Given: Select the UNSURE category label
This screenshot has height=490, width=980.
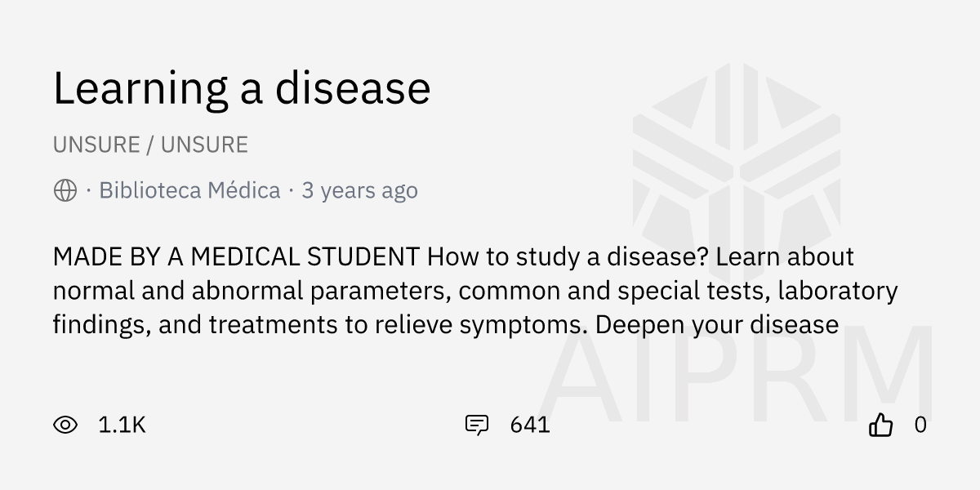Looking at the screenshot, I should (98, 144).
